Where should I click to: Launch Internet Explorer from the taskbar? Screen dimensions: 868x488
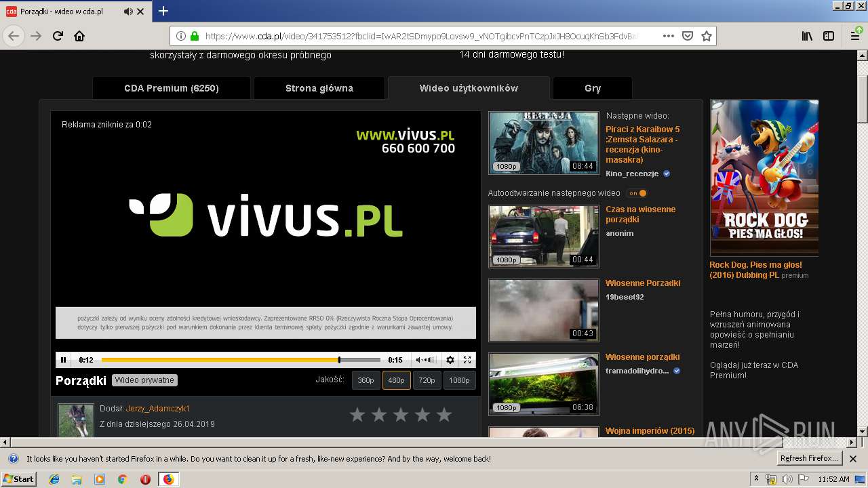pos(54,479)
